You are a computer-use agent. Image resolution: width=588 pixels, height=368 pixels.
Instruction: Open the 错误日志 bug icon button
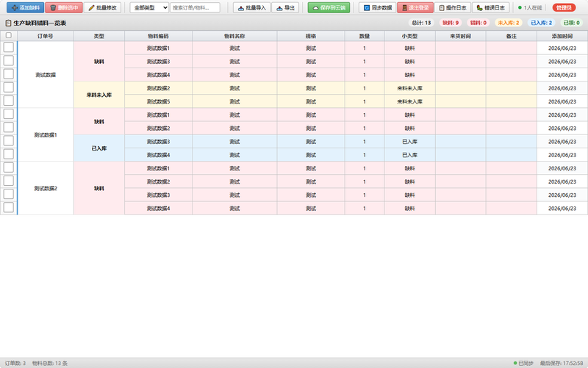(x=490, y=7)
